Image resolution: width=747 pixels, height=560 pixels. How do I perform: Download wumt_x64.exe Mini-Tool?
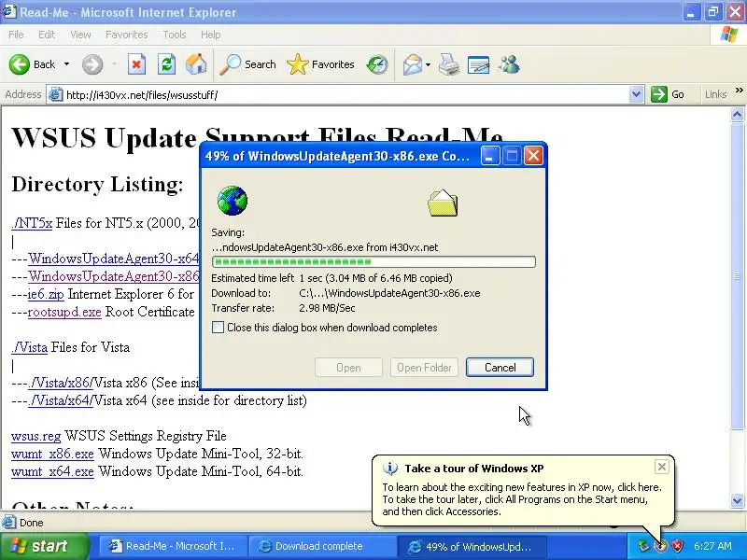(52, 471)
